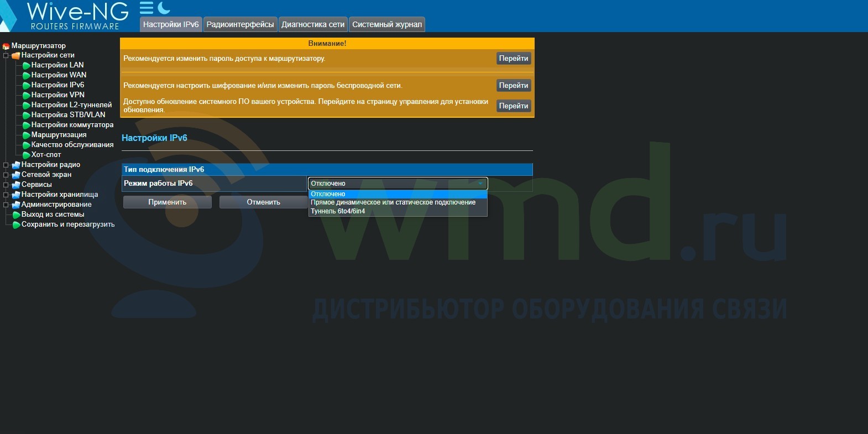Click folder icon beside Сетевой экран
This screenshot has width=868, height=434.
pos(16,175)
